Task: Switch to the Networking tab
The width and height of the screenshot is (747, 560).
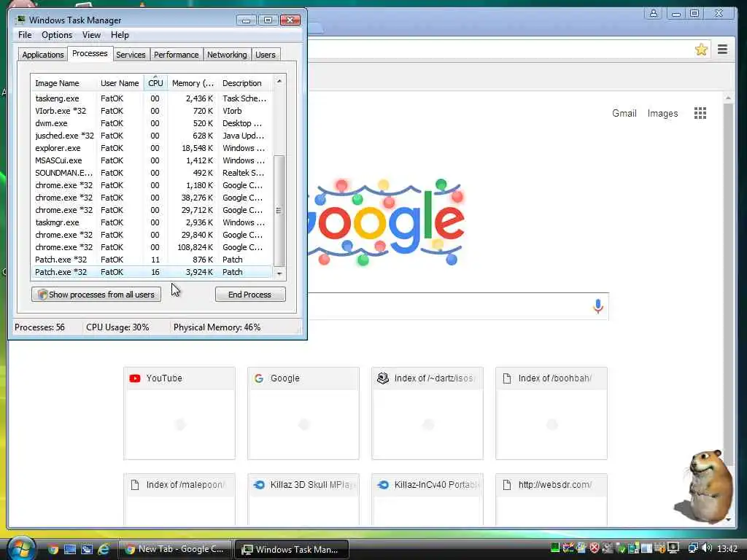Action: click(x=227, y=55)
